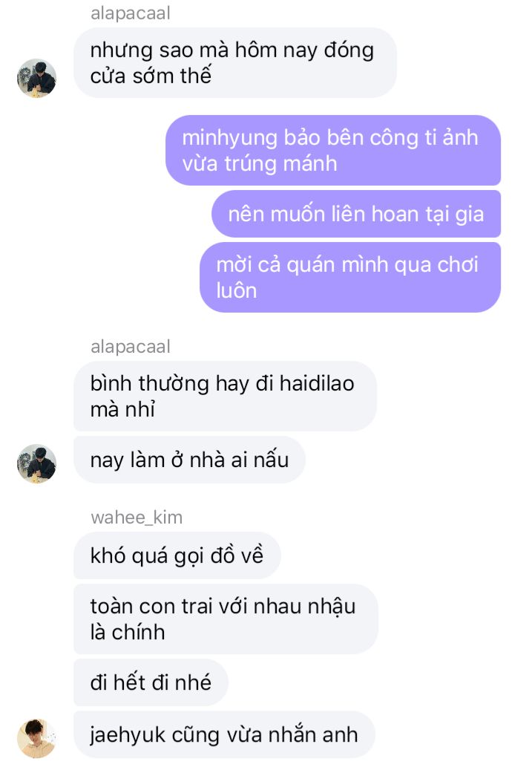Tap the 'nên muốn liên hoan tại gia' bubble
The width and height of the screenshot is (532, 770).
[356, 214]
